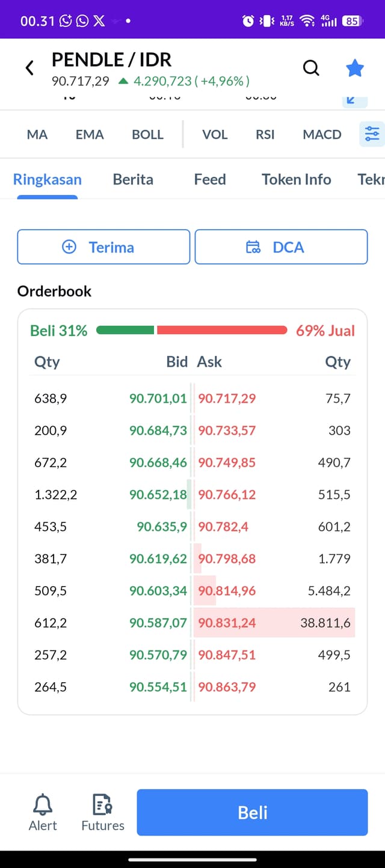Viewport: 385px width, 868px height.
Task: Switch to the Feed tab
Action: 210,179
